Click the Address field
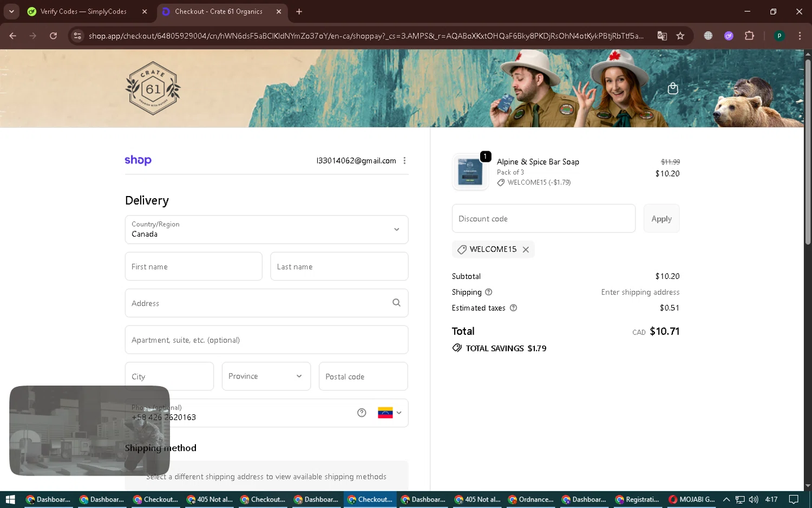 pyautogui.click(x=266, y=303)
